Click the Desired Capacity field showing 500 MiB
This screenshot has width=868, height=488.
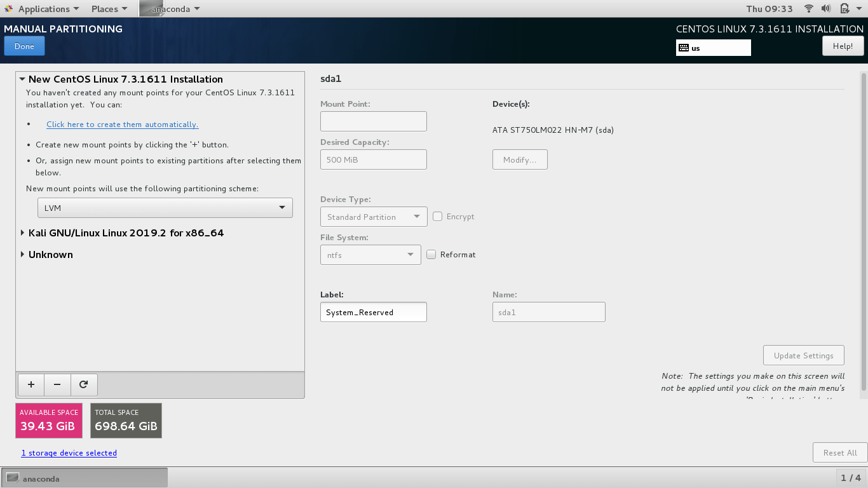[374, 159]
